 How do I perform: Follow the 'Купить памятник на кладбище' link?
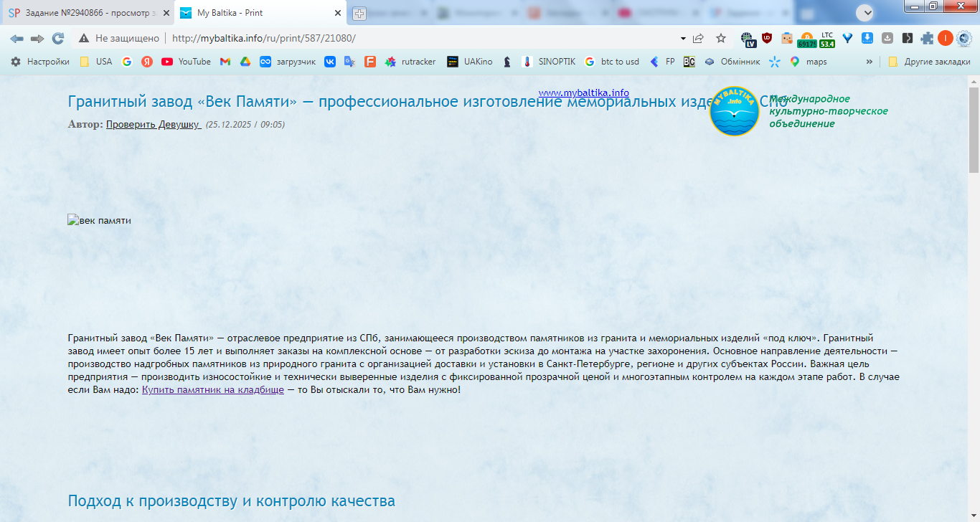click(213, 390)
